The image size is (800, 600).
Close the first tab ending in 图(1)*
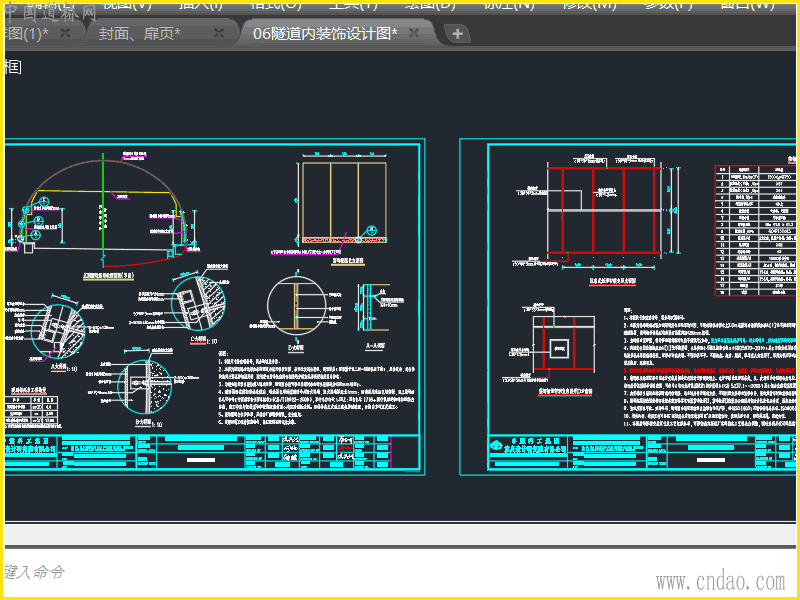(65, 33)
